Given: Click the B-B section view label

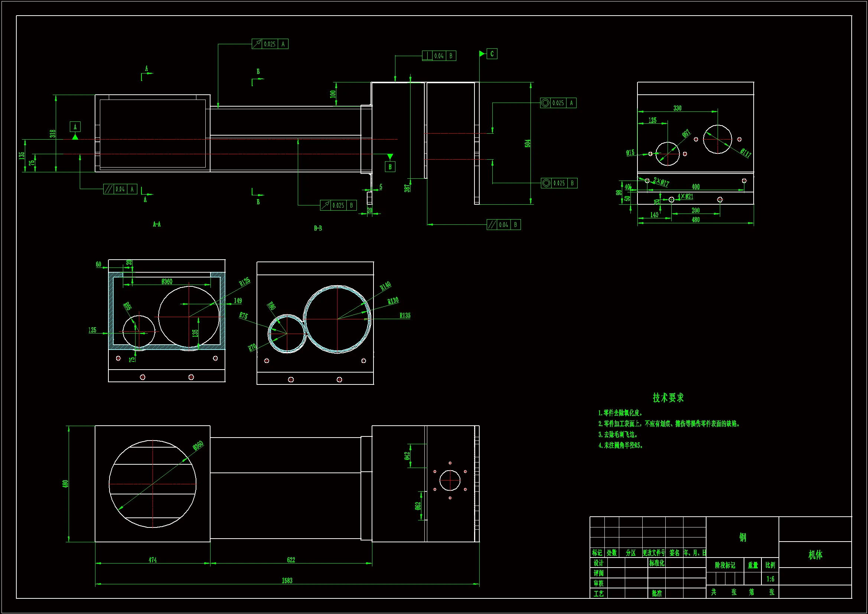Looking at the screenshot, I should click(318, 228).
